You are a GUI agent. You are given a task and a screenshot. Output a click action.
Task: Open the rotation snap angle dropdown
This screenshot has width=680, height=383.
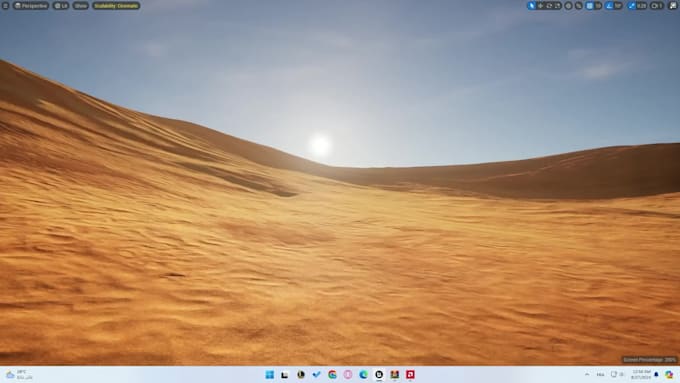point(618,6)
